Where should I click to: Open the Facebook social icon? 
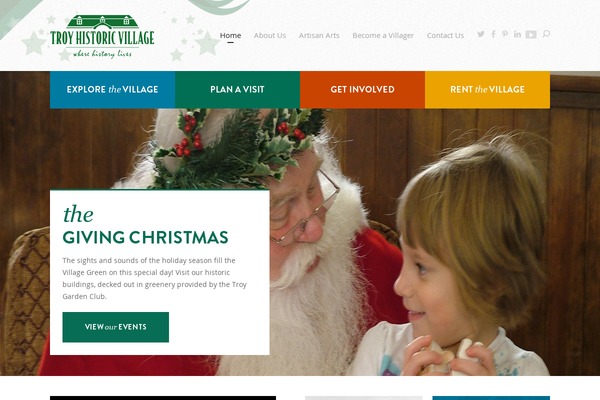coord(494,34)
